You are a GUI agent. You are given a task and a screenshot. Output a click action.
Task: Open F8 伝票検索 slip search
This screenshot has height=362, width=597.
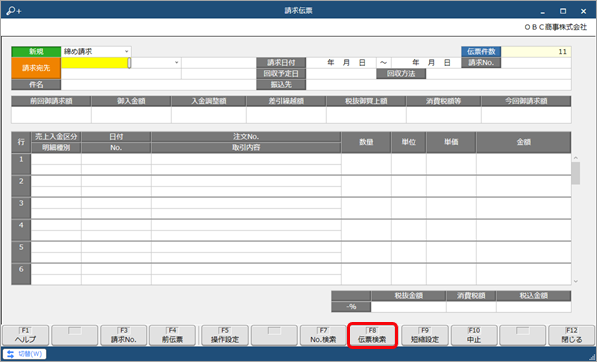372,335
